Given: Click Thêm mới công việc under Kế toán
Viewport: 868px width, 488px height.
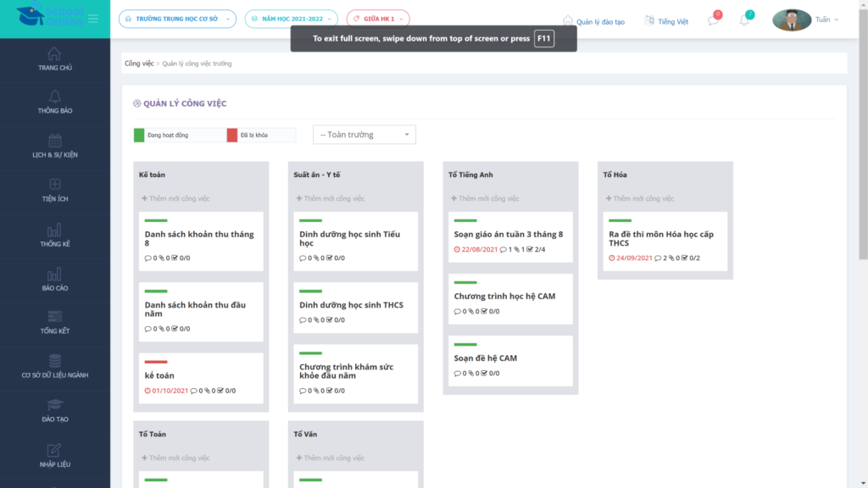Looking at the screenshot, I should coord(175,198).
